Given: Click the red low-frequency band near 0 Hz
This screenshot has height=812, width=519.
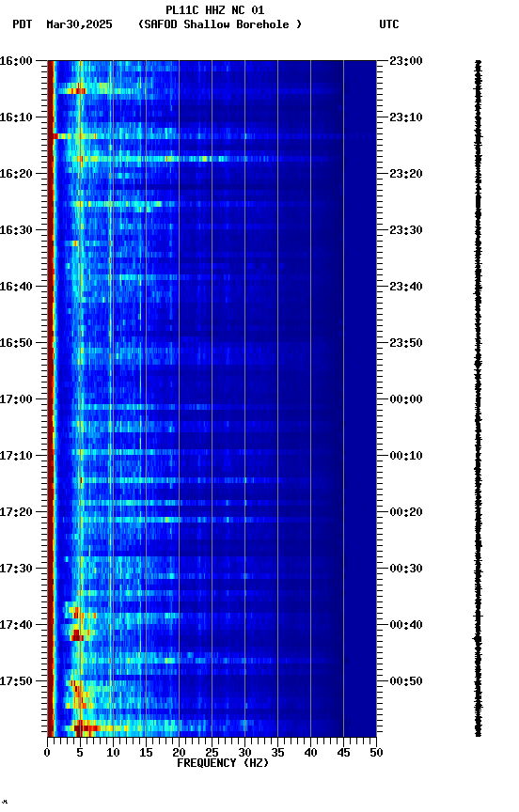Looking at the screenshot, I should [51, 398].
